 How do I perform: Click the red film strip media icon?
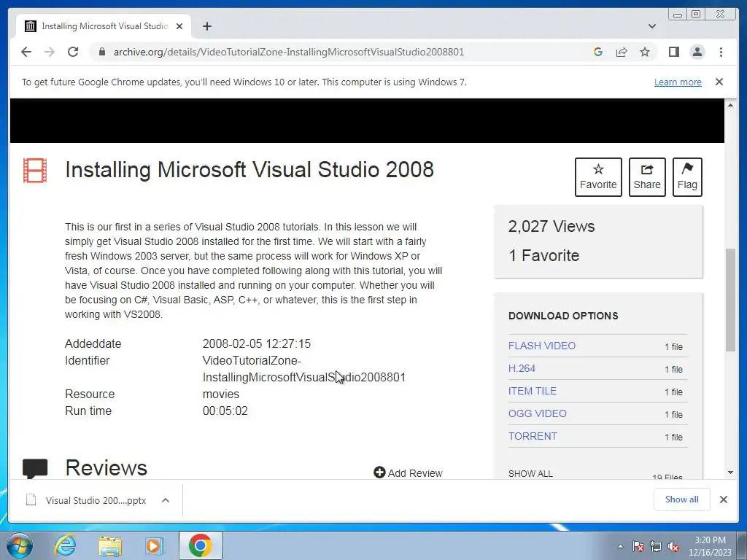pyautogui.click(x=35, y=171)
